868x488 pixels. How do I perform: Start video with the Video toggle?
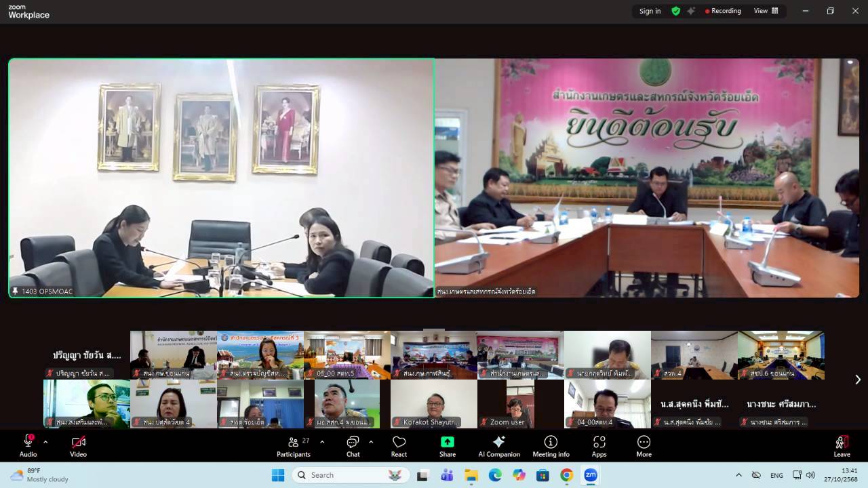tap(78, 445)
